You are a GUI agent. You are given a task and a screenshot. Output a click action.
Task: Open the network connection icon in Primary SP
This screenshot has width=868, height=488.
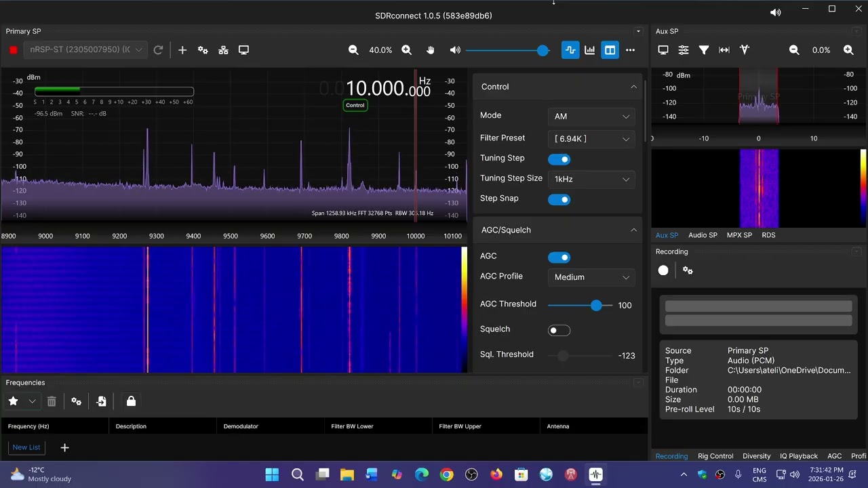point(223,50)
